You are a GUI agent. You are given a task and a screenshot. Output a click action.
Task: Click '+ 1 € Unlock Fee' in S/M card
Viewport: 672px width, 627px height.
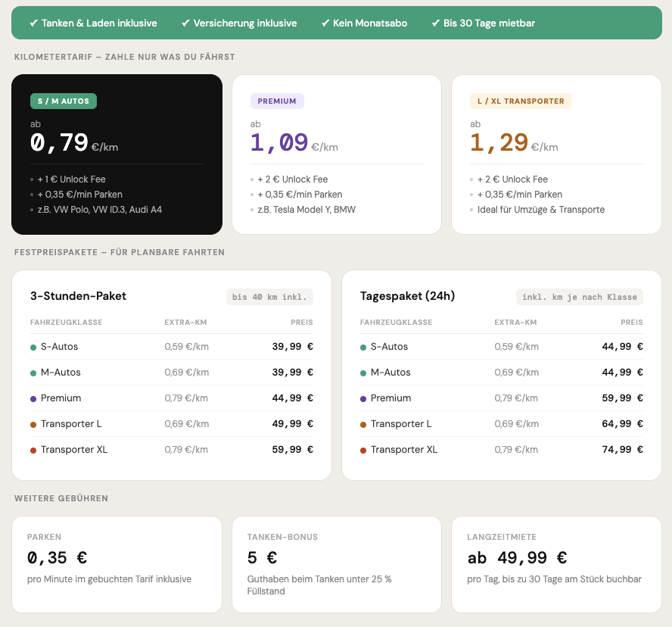[x=72, y=179]
